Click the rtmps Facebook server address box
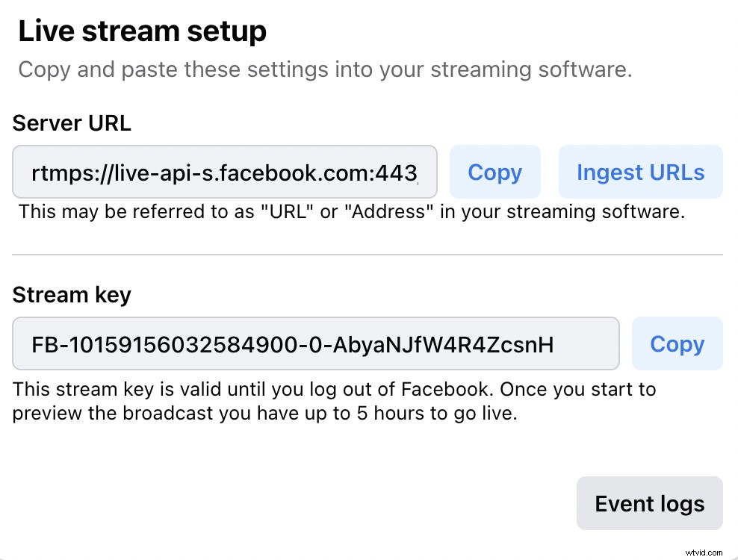 point(224,172)
